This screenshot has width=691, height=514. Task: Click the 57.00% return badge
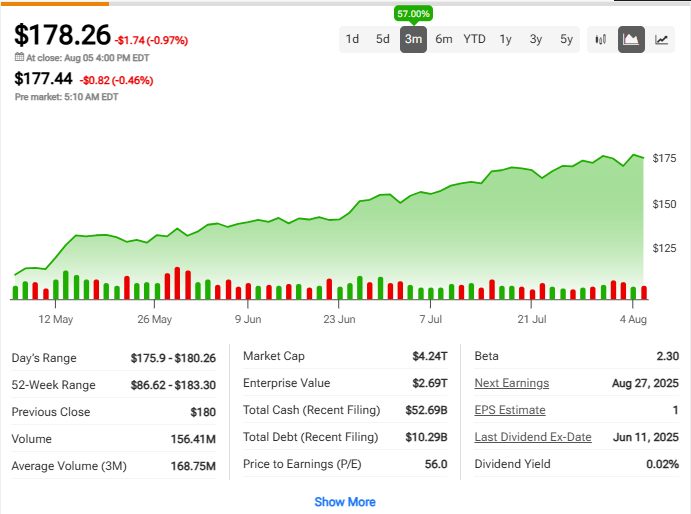click(x=414, y=14)
